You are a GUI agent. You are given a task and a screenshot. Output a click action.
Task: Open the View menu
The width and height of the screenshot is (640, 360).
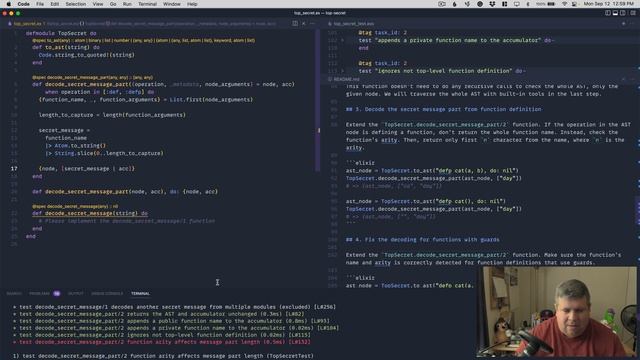click(98, 4)
